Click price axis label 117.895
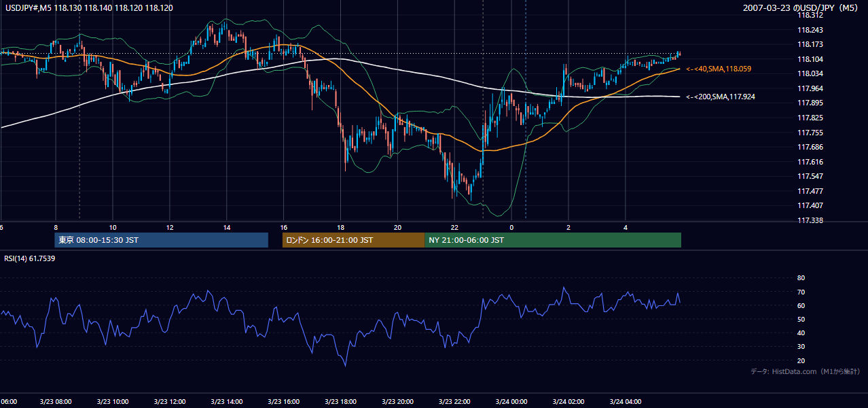 (x=810, y=103)
